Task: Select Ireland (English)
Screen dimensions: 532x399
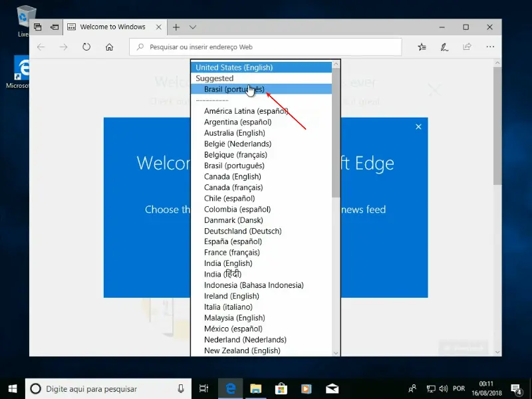Action: point(261,296)
